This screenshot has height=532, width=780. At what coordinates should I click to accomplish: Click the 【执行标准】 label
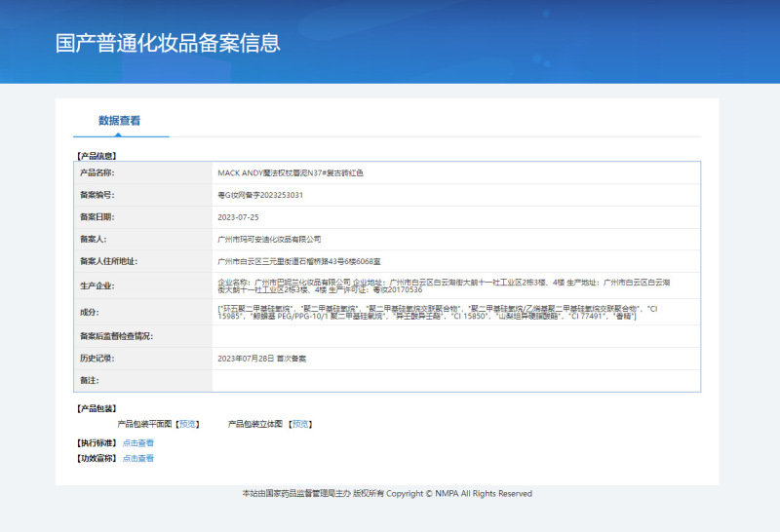pos(97,442)
